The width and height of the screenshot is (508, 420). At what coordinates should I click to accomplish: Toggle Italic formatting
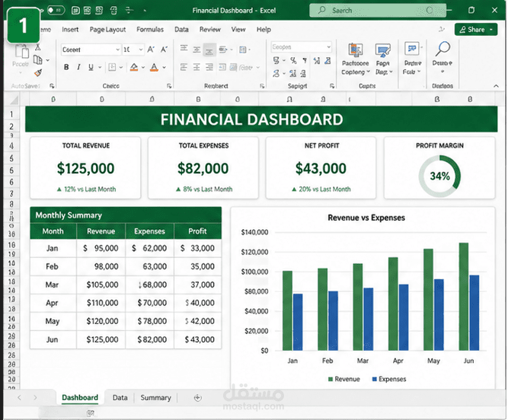78,67
